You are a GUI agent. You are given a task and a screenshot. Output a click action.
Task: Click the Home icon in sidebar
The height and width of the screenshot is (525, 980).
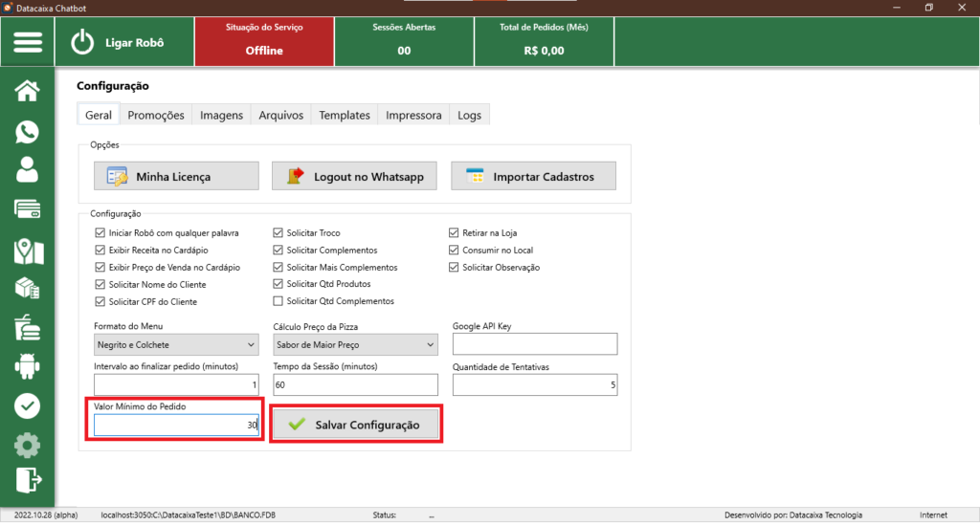click(x=28, y=91)
